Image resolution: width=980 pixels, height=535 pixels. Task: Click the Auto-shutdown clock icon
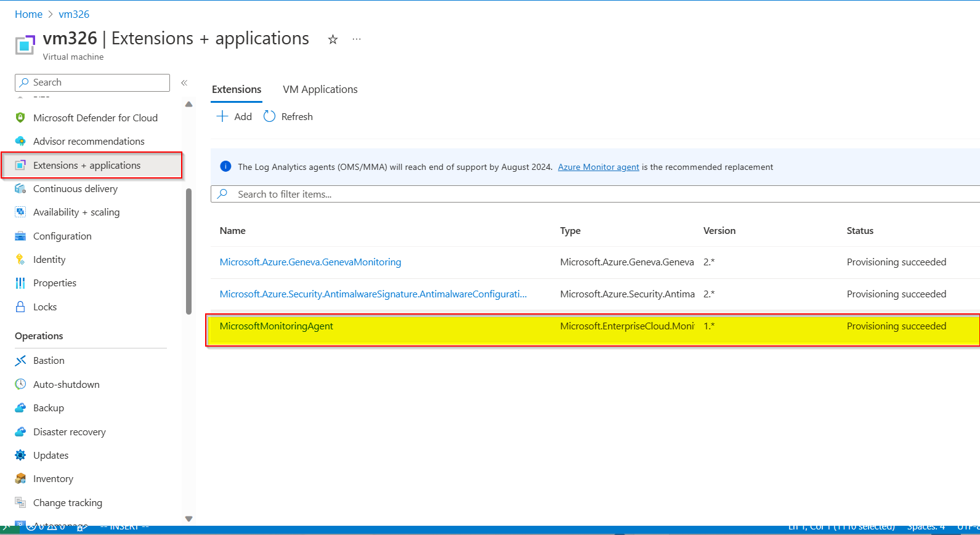[20, 384]
